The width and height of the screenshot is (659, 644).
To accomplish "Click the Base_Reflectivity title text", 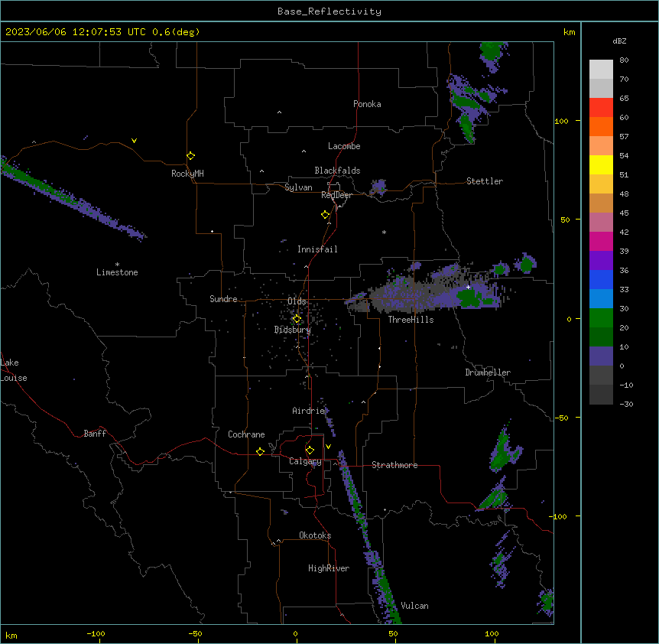I will 329,11.
